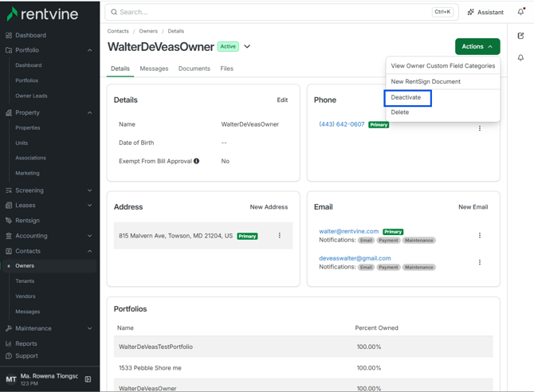This screenshot has width=534, height=392.
Task: Click the Search input field
Action: click(x=281, y=12)
